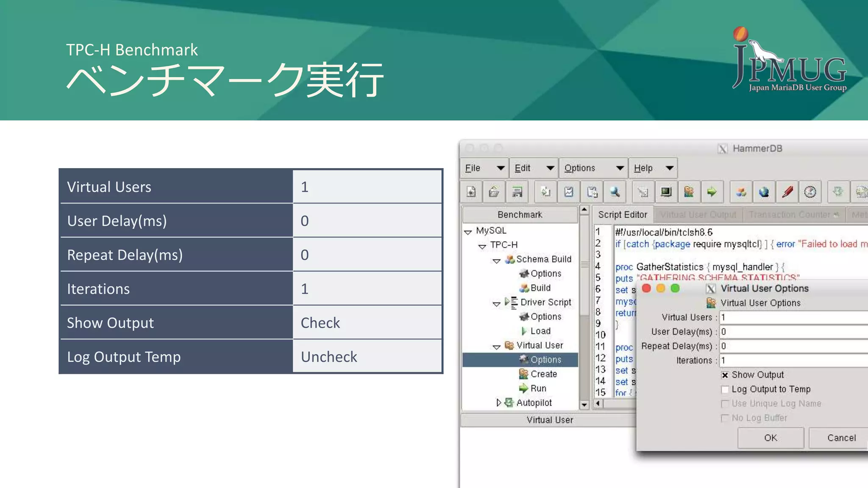Click the monitor screen toolbar icon
Viewport: 868px width, 488px height.
pos(666,192)
